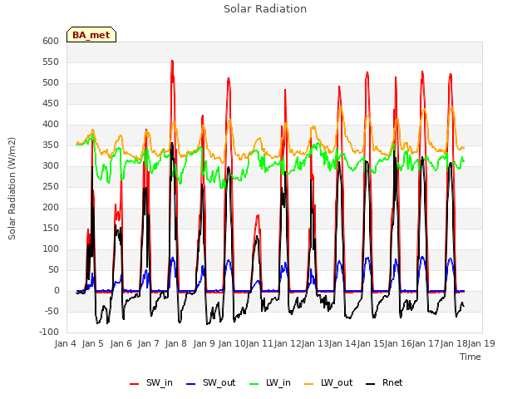Click the Jan 19 tick label
This screenshot has height=399, width=532.
click(x=481, y=343)
